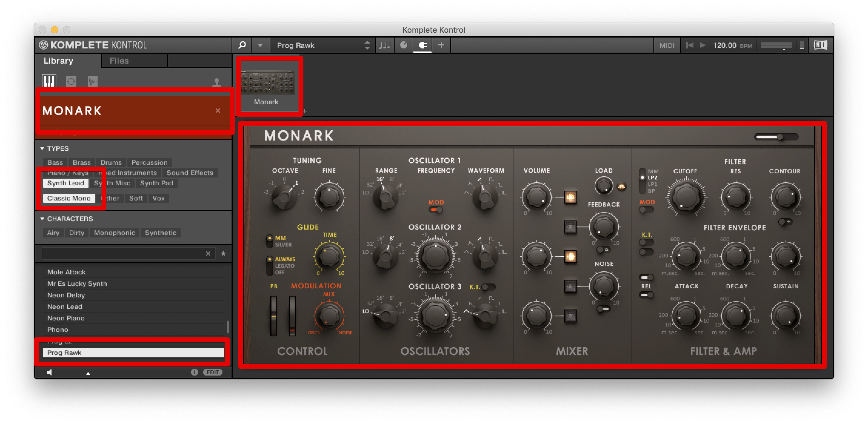The image size is (868, 424).
Task: Open the scale and arpeggiator notes icon
Action: (x=385, y=45)
